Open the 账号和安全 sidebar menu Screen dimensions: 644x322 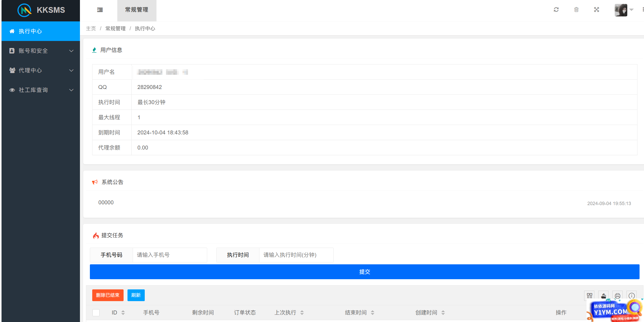pos(41,51)
